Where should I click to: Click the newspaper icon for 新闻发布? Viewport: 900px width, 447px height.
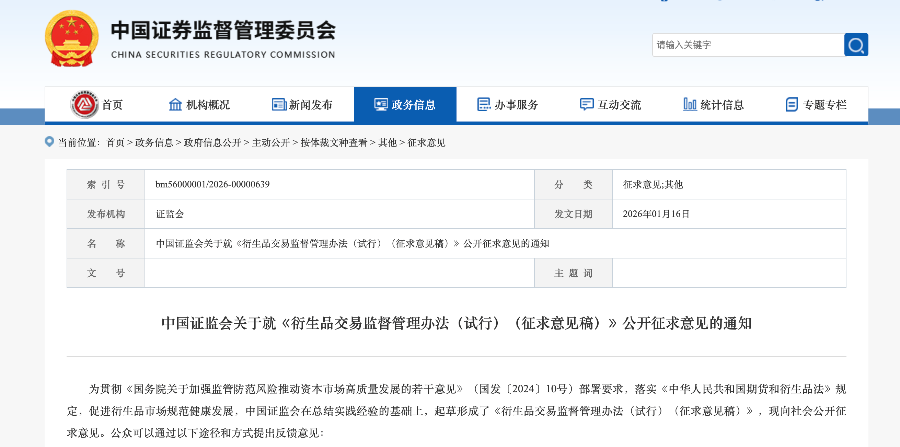click(x=279, y=104)
